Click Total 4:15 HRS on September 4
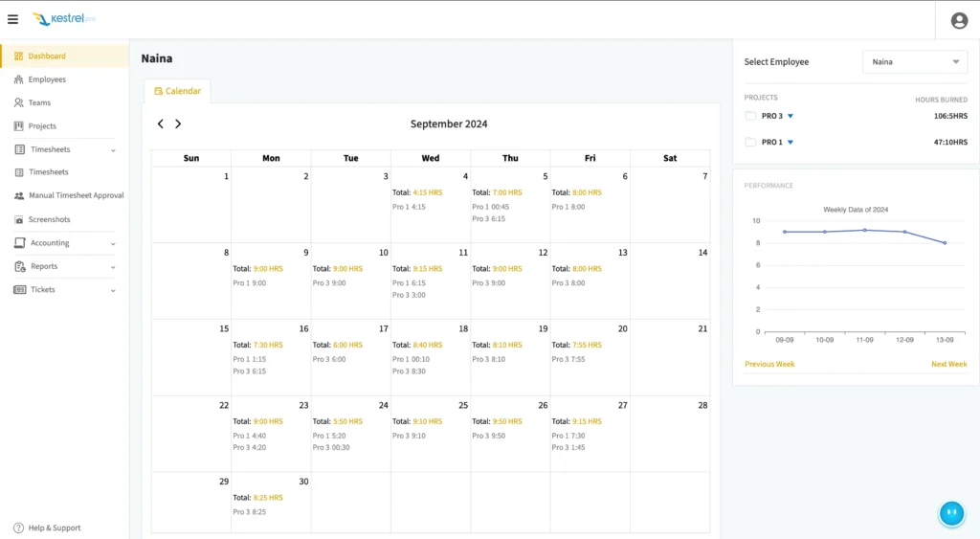980x539 pixels. [417, 192]
